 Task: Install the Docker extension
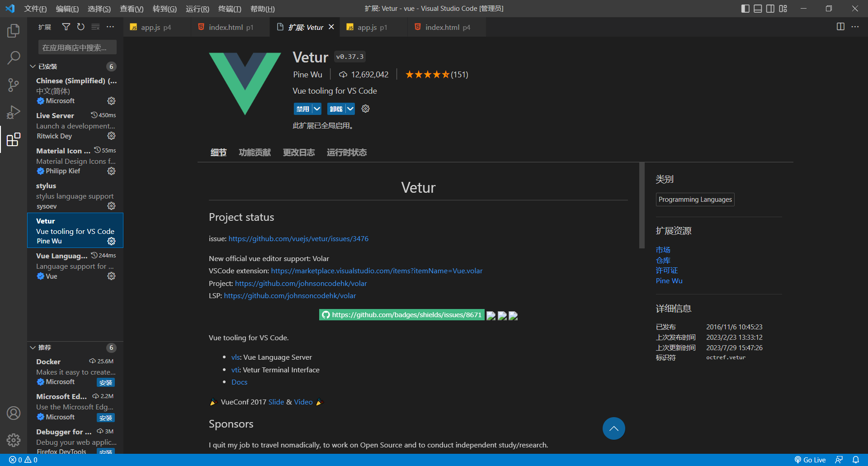click(106, 382)
